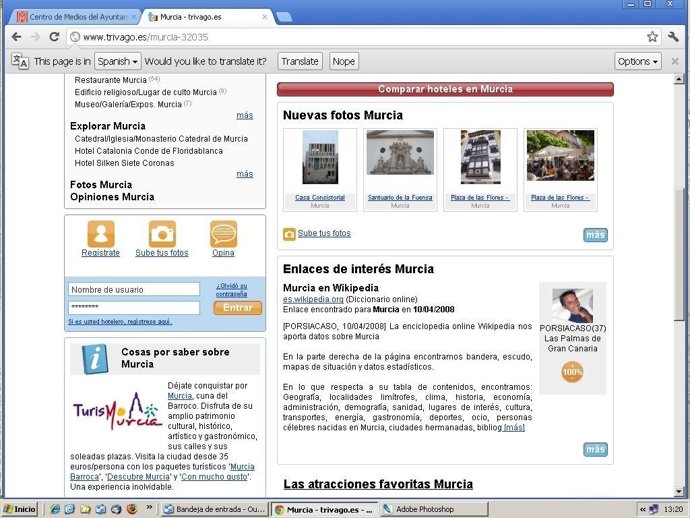
Task: Click the page scrollbar up arrow
Action: [679, 79]
